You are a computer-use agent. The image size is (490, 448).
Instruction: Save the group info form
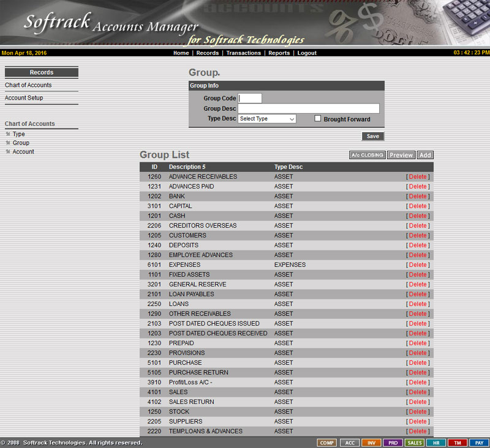(x=372, y=136)
